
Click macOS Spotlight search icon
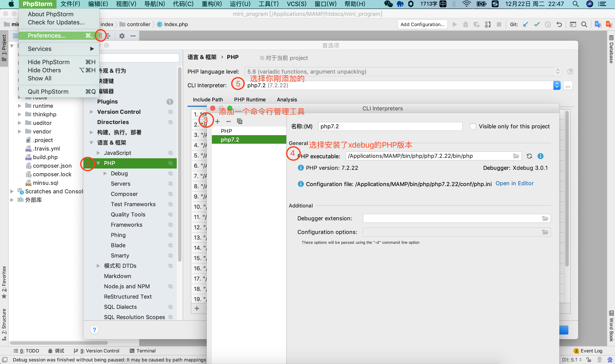(575, 4)
